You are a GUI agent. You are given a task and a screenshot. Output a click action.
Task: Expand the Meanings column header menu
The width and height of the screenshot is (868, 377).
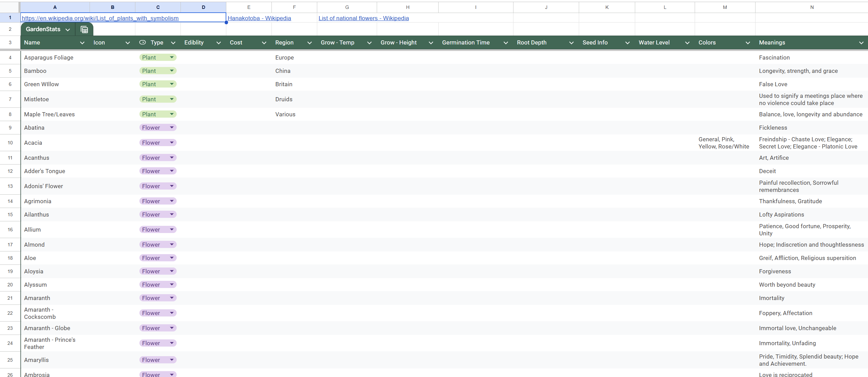click(x=861, y=43)
